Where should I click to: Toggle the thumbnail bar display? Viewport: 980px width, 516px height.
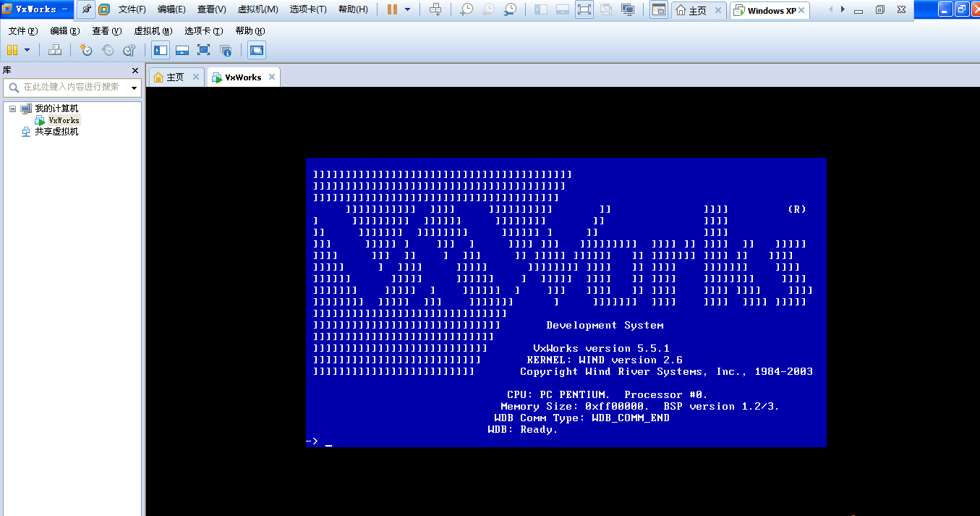tap(182, 49)
